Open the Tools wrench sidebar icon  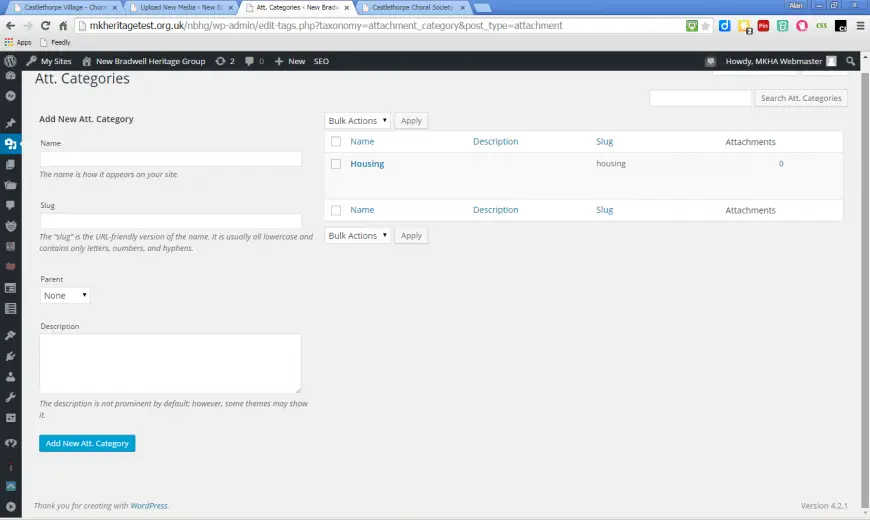coord(10,397)
